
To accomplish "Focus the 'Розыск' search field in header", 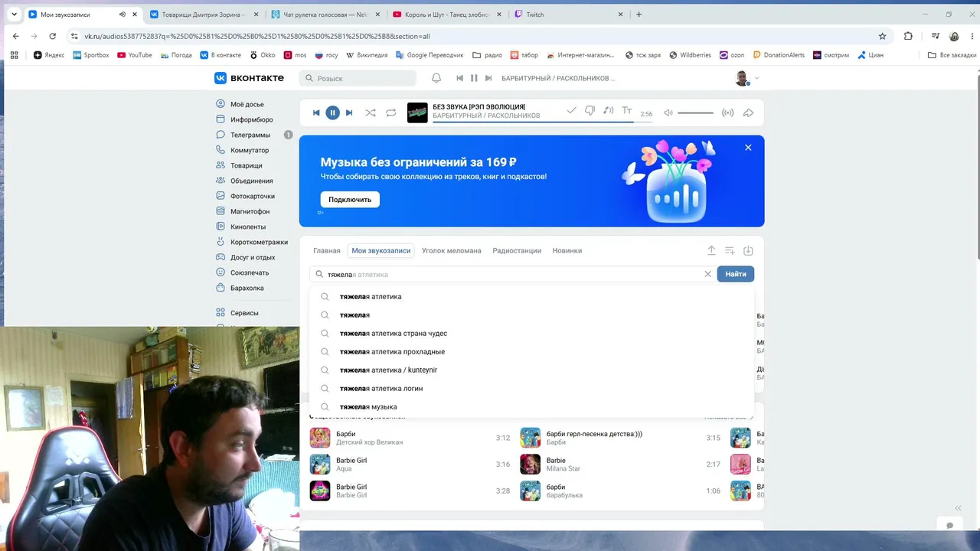I will coord(358,78).
